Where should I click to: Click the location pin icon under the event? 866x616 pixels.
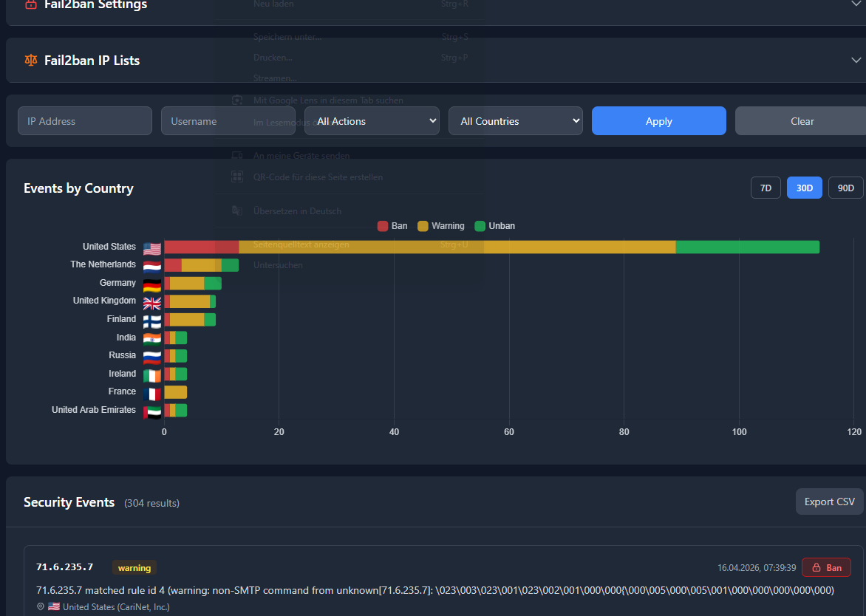point(41,606)
